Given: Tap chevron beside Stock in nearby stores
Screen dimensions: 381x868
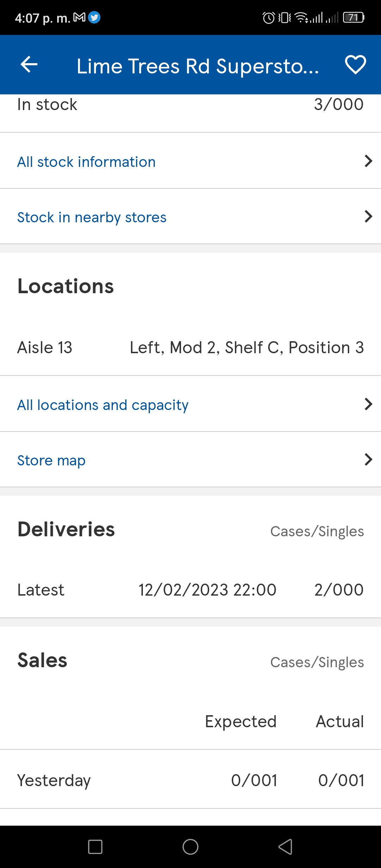Looking at the screenshot, I should [x=368, y=216].
